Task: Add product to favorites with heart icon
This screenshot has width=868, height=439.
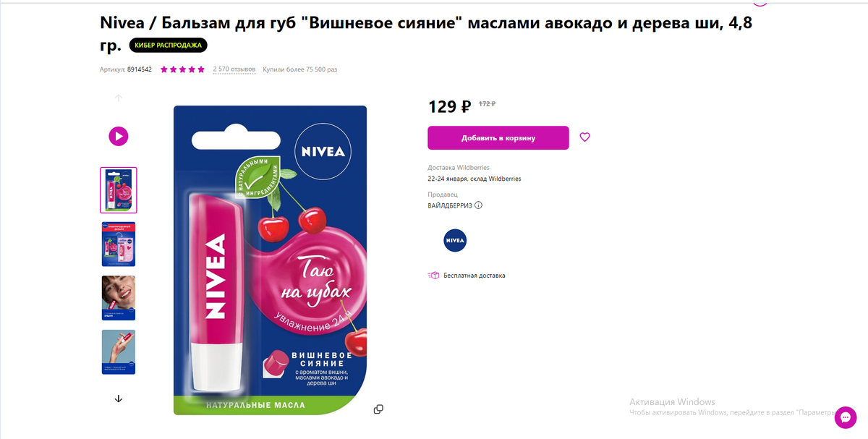Action: [585, 137]
